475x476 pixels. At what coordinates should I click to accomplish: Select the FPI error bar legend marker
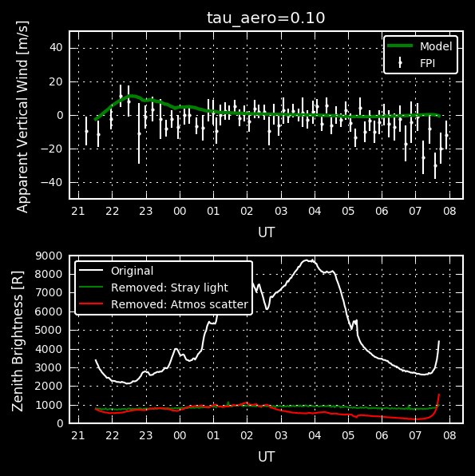[400, 63]
